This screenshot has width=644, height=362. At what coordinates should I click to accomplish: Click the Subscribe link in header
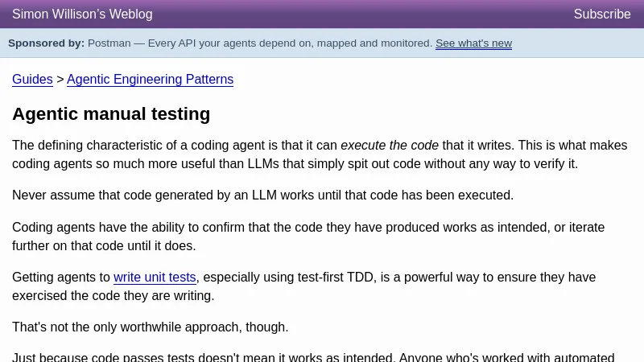point(602,14)
